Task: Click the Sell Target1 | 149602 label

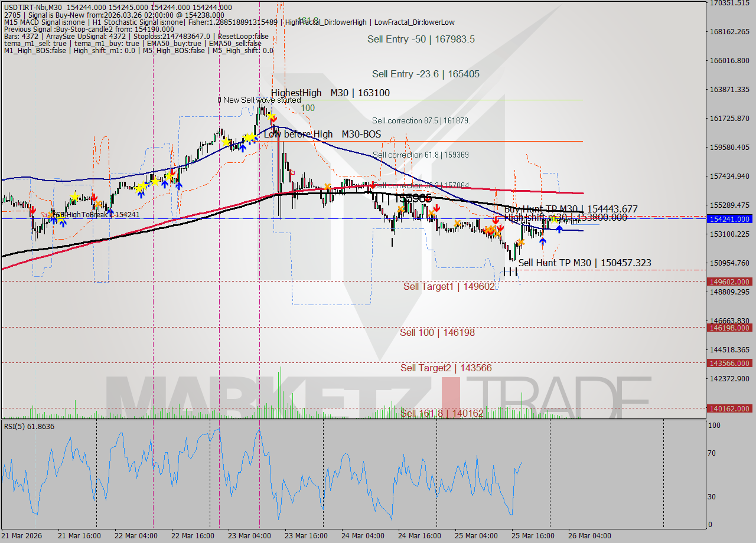Action: coord(449,287)
